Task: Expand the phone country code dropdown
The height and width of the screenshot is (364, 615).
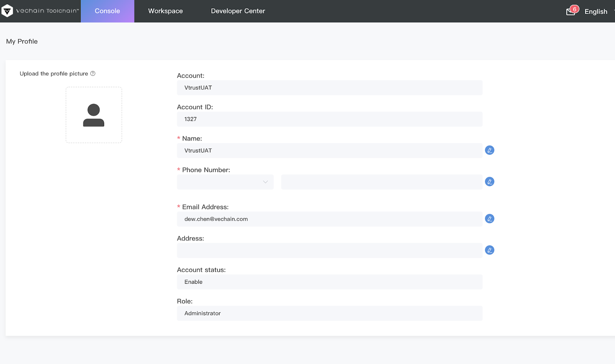Action: click(x=225, y=182)
